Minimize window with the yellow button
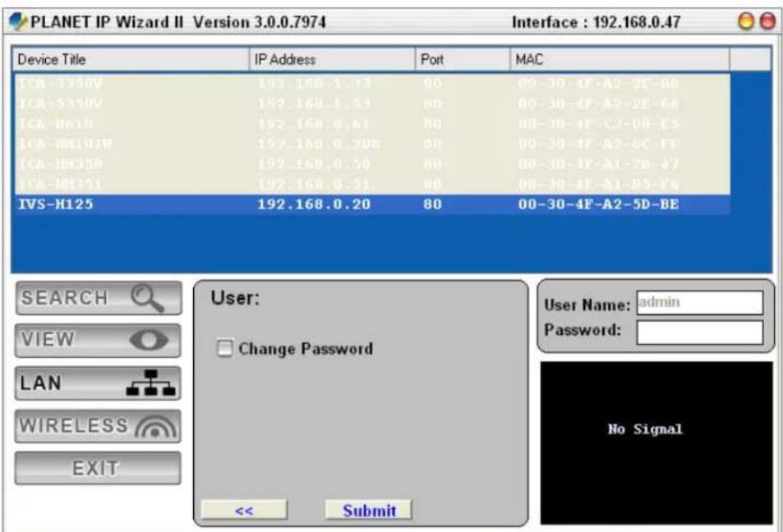This screenshot has height=532, width=783. [x=746, y=21]
